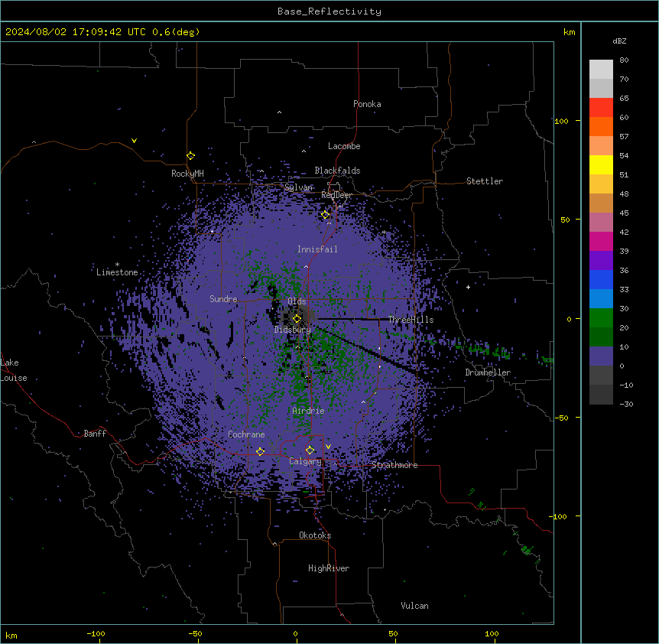The height and width of the screenshot is (644, 659).
Task: Click the Ponoka city label
Action: click(x=367, y=104)
